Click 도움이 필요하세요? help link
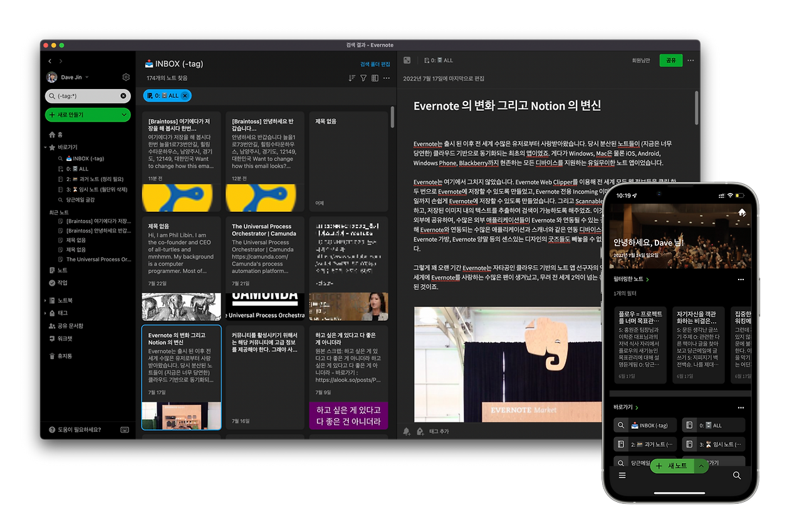The image size is (802, 532). point(75,430)
